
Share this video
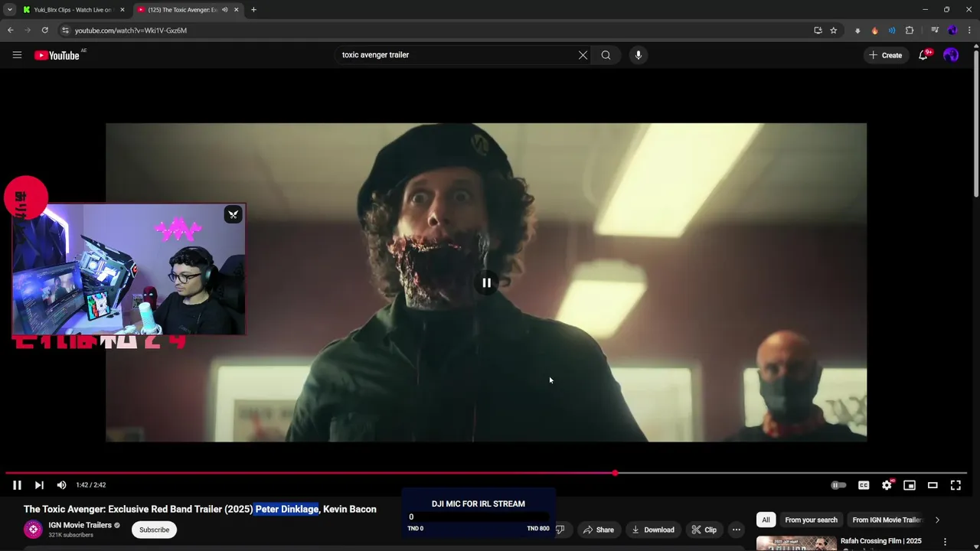click(599, 530)
